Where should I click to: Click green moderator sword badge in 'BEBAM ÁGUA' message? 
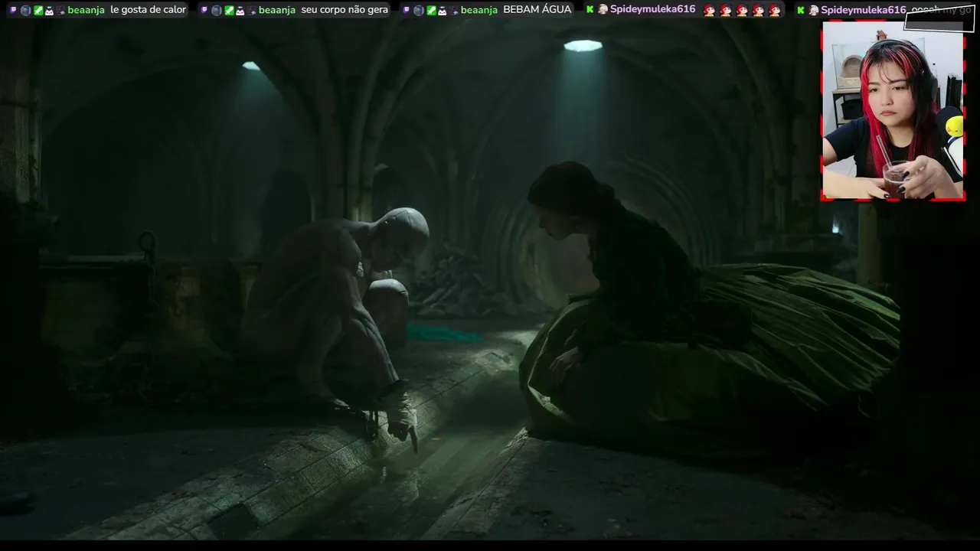[431, 10]
